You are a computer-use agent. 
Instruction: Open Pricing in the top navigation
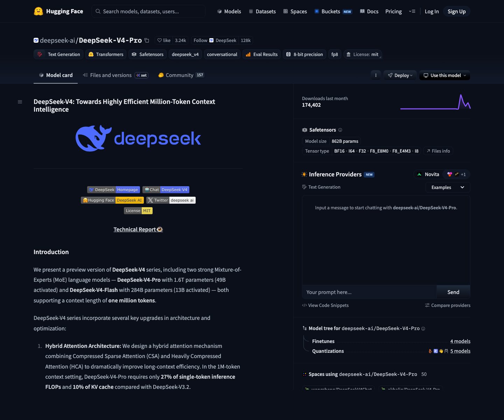pos(393,12)
